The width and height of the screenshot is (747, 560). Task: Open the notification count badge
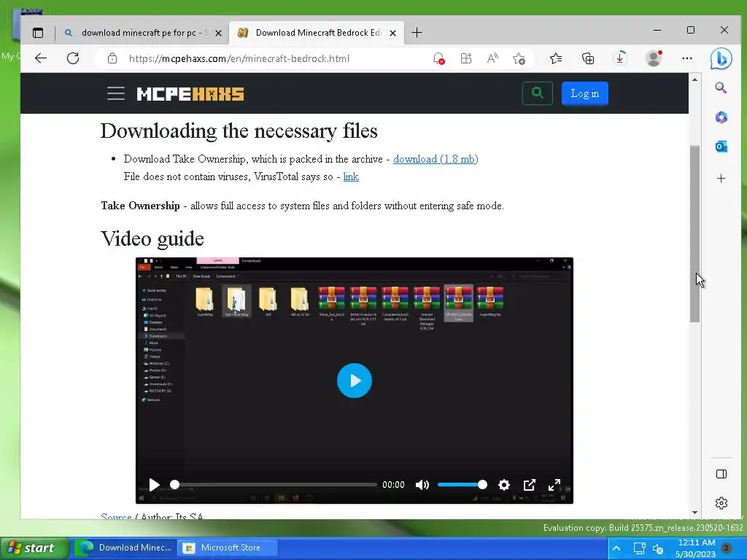(727, 548)
